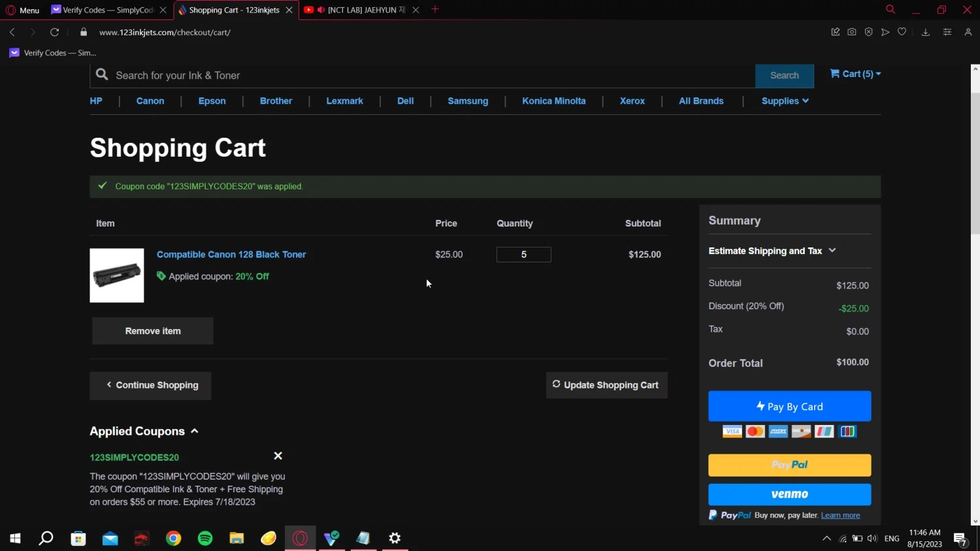Click the Opera tab search icon

[x=890, y=9]
